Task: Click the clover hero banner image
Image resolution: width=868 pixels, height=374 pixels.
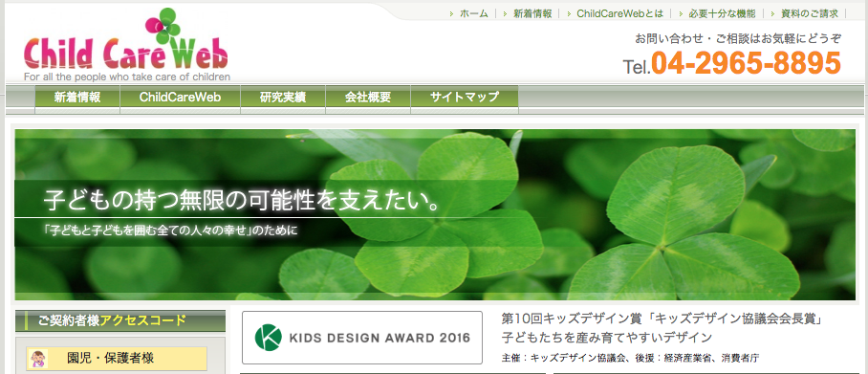Action: pyautogui.click(x=435, y=215)
